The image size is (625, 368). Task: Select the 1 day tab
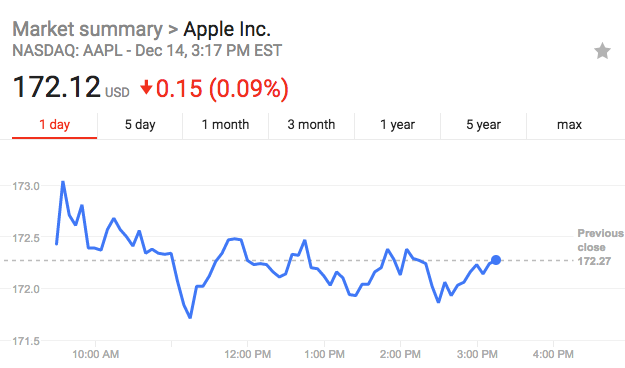click(55, 126)
